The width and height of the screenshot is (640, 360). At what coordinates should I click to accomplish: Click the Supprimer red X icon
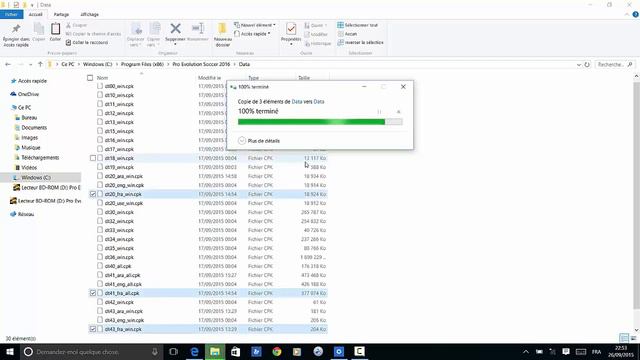pyautogui.click(x=176, y=28)
